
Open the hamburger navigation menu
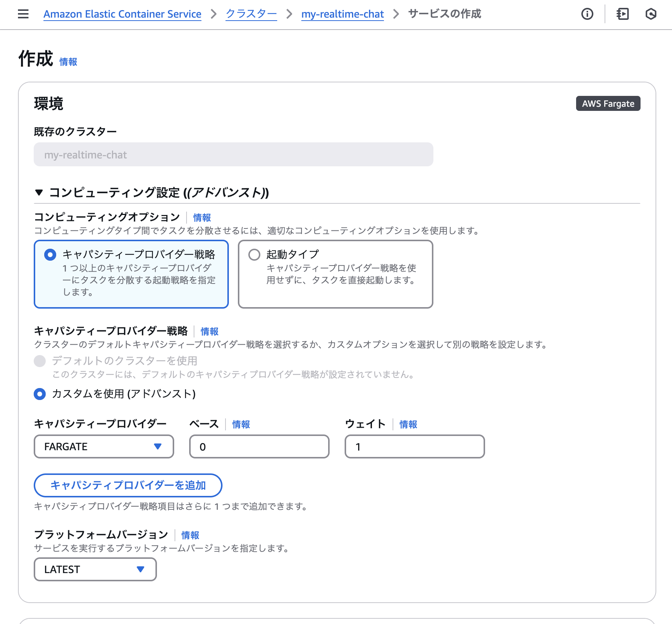point(23,14)
